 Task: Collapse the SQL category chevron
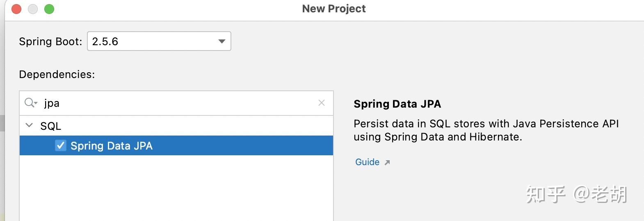[29, 125]
